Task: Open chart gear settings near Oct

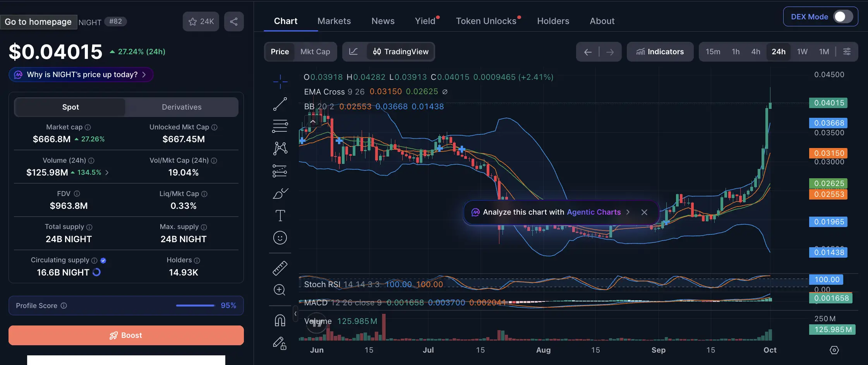Action: coord(834,350)
